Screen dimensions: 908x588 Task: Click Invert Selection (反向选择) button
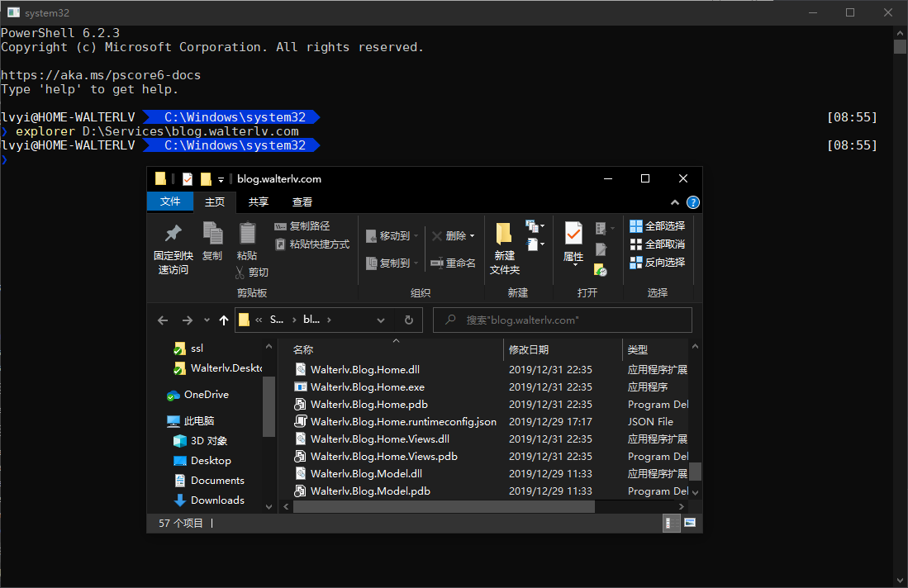click(658, 263)
